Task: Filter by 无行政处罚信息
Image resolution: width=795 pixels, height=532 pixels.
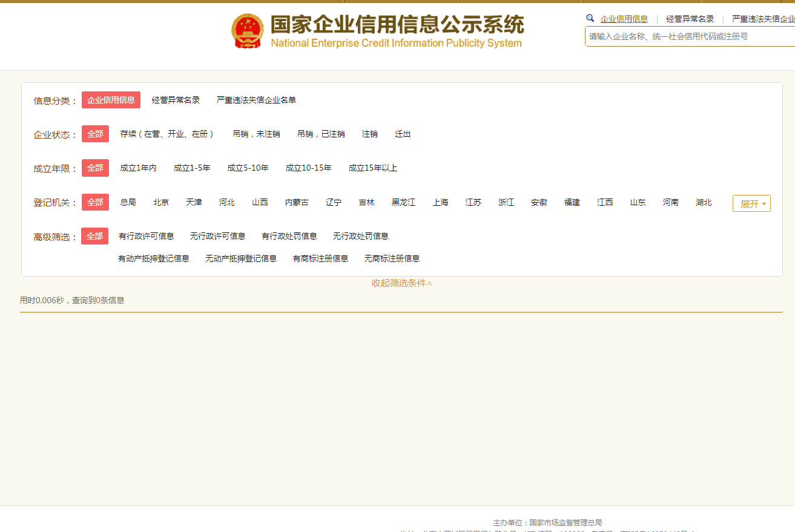Action: pos(360,236)
